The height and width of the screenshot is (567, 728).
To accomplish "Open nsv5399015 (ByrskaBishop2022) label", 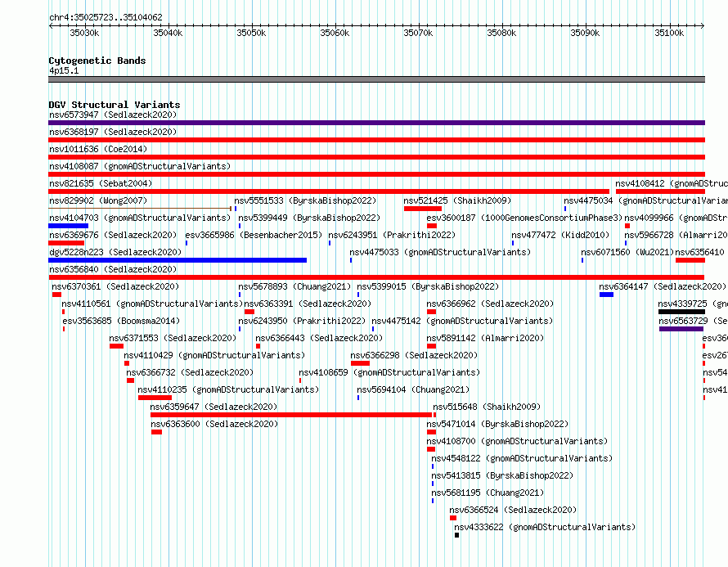I will (x=428, y=286).
